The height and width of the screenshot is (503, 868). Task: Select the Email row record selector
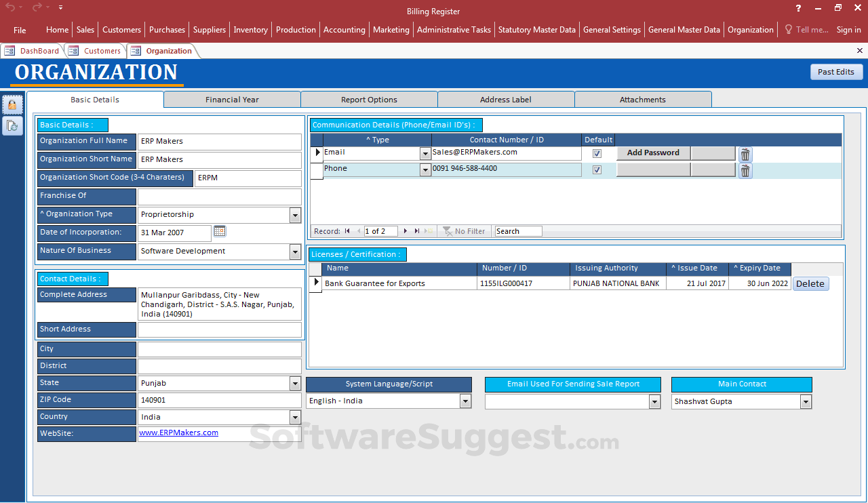click(317, 153)
